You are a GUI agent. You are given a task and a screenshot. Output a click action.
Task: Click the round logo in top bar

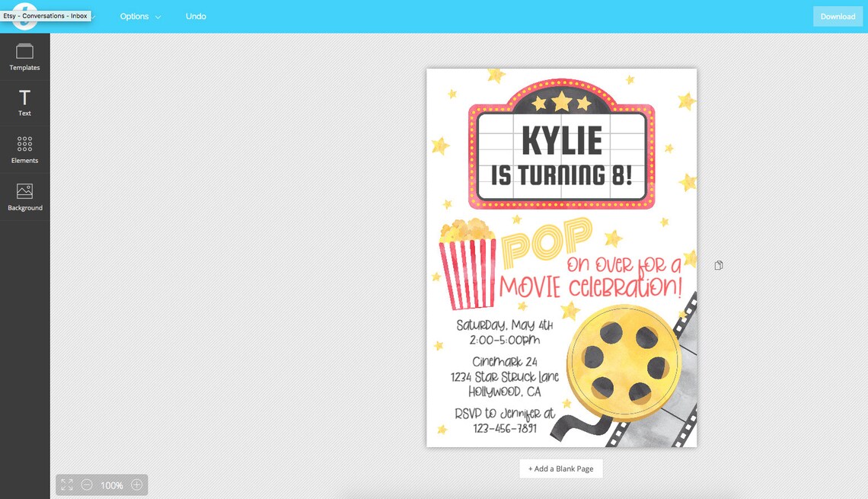pos(25,16)
